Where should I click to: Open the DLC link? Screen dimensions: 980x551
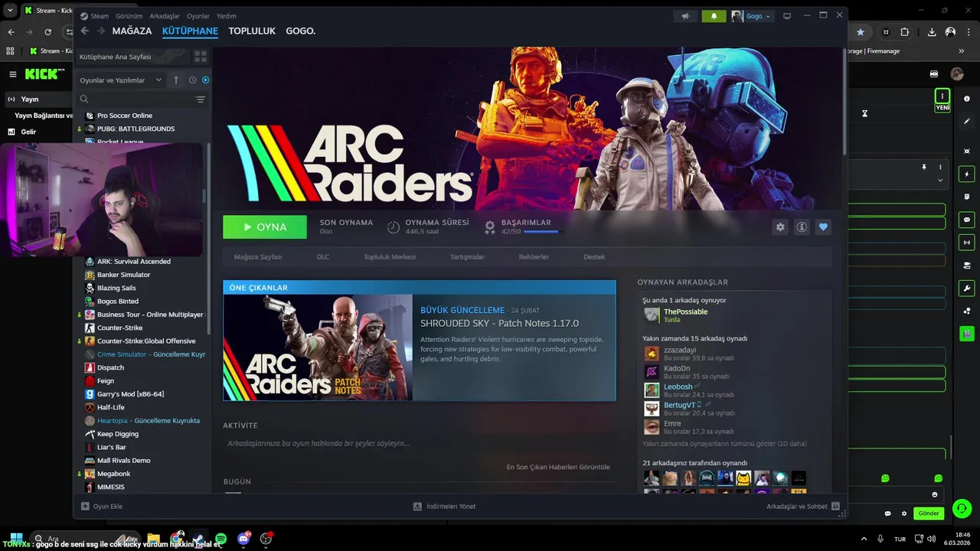click(323, 257)
